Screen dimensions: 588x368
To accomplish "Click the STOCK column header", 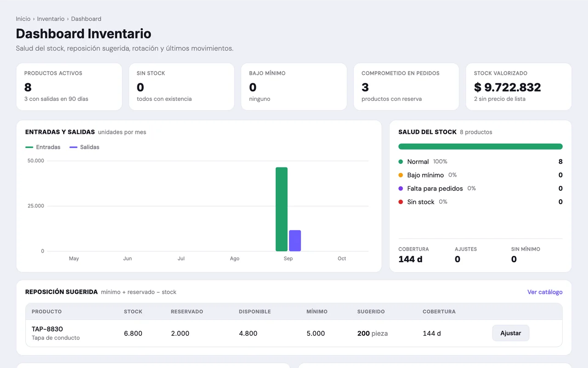I will click(x=133, y=311).
